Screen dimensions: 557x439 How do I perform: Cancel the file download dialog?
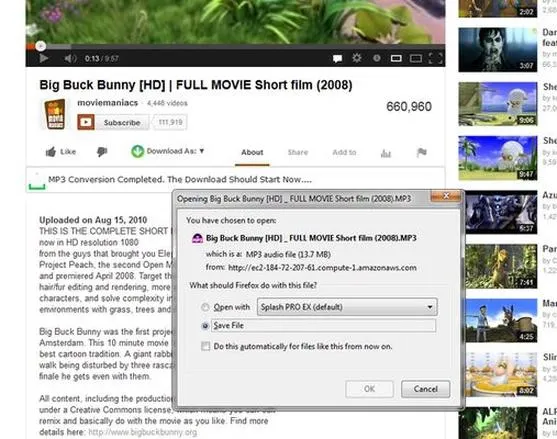click(x=426, y=389)
